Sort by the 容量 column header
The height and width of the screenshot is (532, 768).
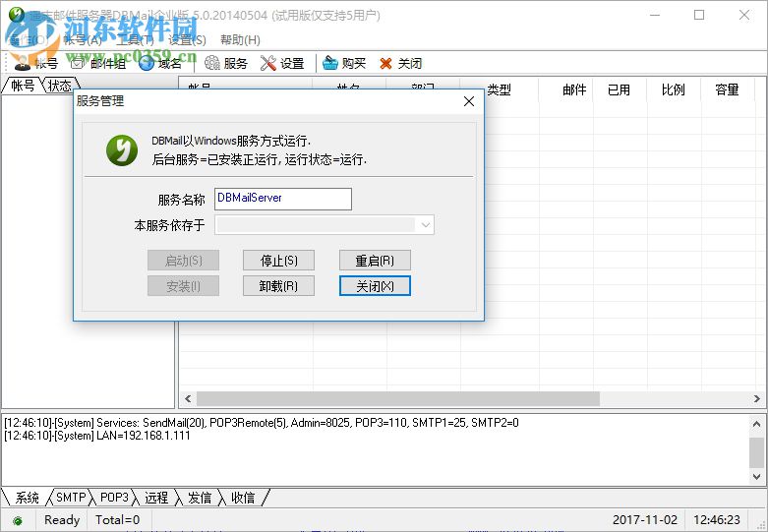pyautogui.click(x=728, y=90)
